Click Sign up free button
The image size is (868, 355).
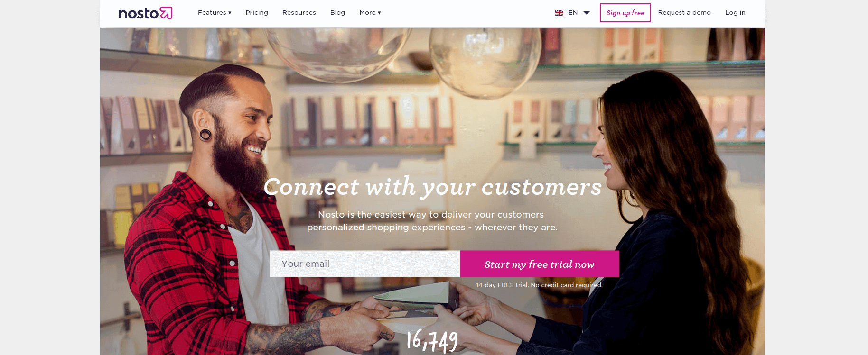(x=625, y=13)
